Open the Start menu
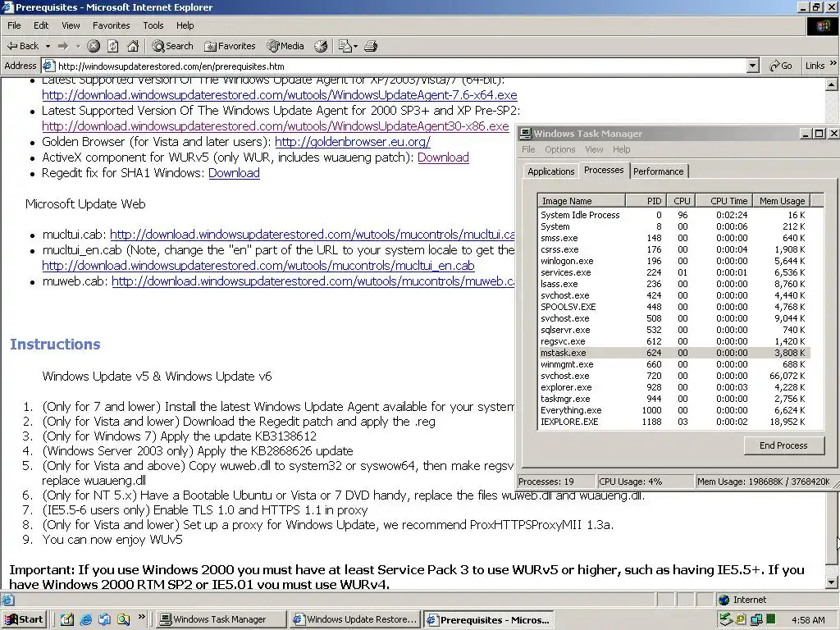This screenshot has height=630, width=840. coord(24,619)
